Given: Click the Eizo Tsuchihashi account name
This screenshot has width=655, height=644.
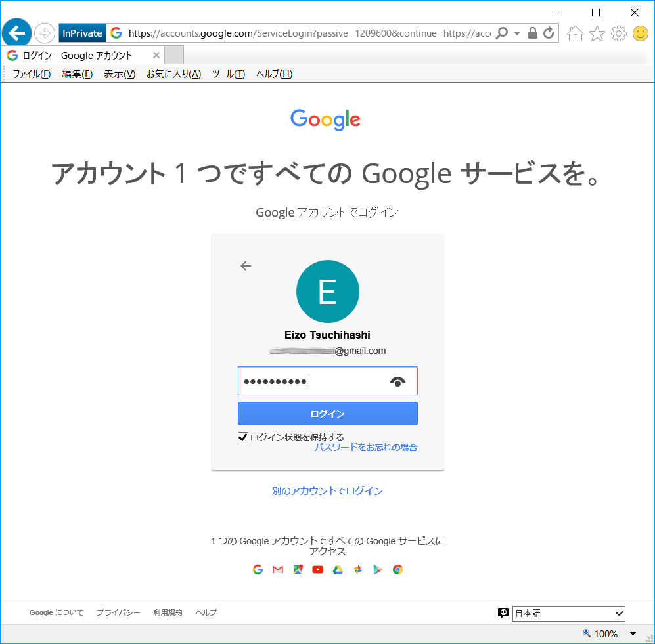Looking at the screenshot, I should point(327,335).
